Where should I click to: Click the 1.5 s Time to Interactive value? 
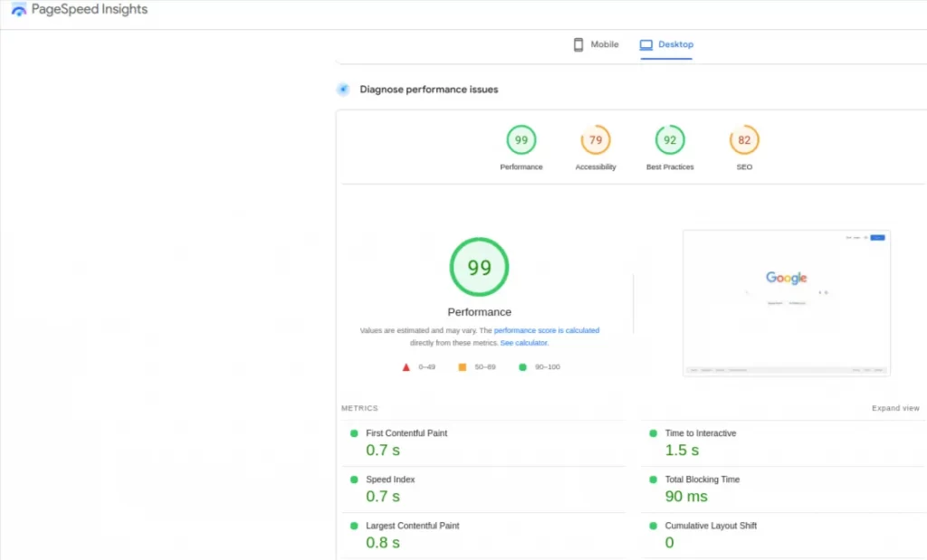pyautogui.click(x=682, y=451)
